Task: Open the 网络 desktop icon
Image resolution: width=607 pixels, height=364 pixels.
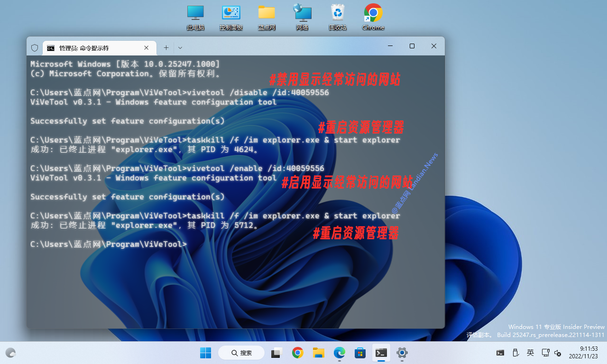Action: 302,18
